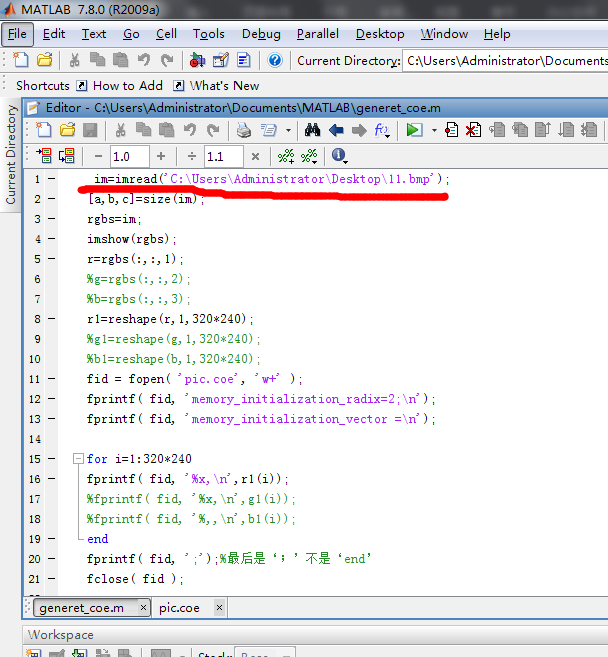Clear all breakpoints icon
The image size is (608, 657).
click(473, 130)
